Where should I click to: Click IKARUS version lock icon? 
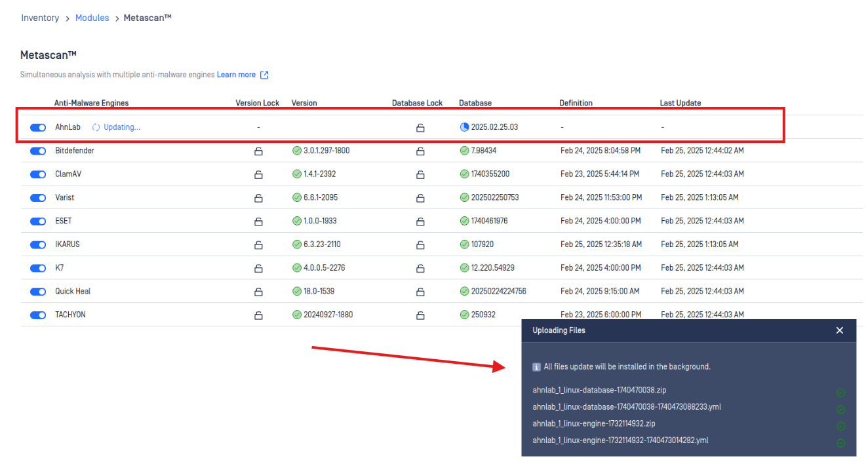point(258,245)
